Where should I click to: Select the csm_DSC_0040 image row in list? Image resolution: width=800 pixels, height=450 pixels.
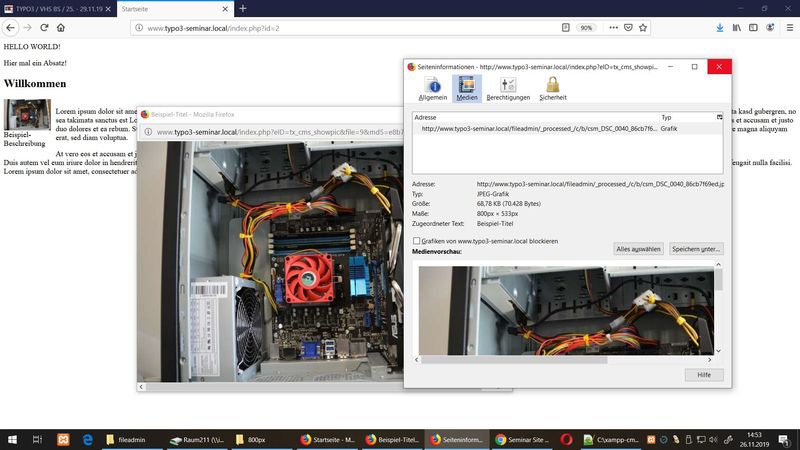pyautogui.click(x=540, y=128)
